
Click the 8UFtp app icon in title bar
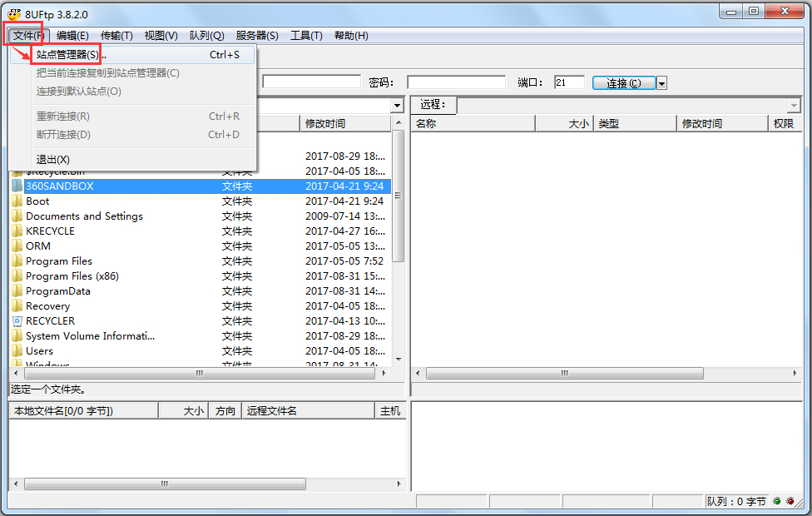pos(14,14)
